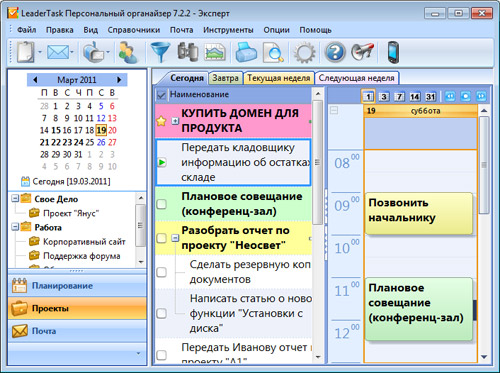500x373 pixels.
Task: Click the Сегодня calendar icon
Action: (x=25, y=181)
